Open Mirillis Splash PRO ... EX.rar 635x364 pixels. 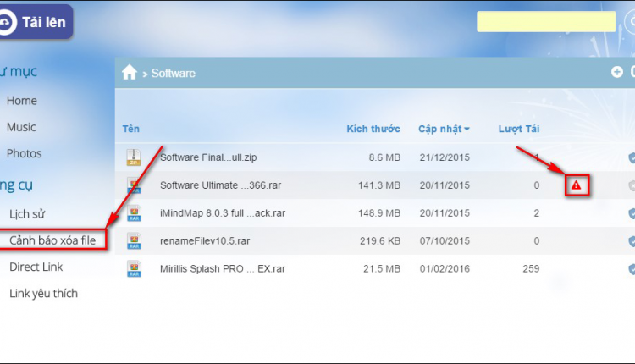pyautogui.click(x=223, y=269)
